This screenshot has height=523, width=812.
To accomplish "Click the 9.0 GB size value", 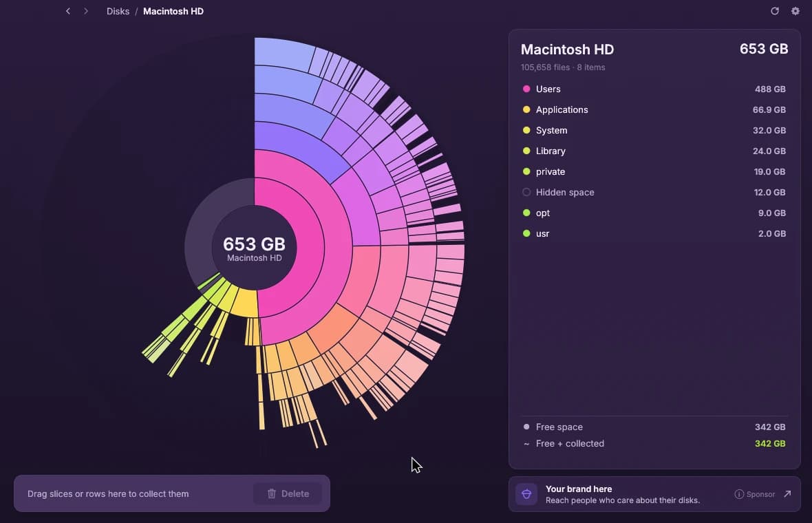I will point(771,213).
